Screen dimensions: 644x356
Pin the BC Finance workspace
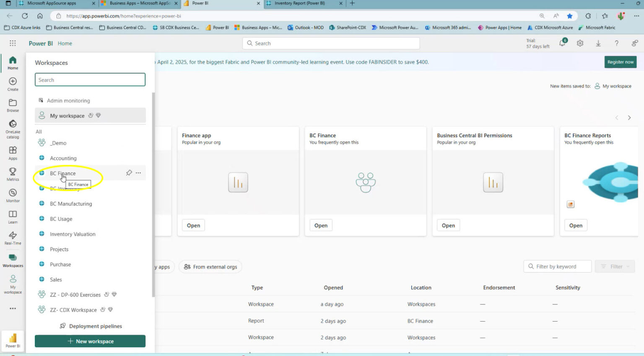[129, 173]
